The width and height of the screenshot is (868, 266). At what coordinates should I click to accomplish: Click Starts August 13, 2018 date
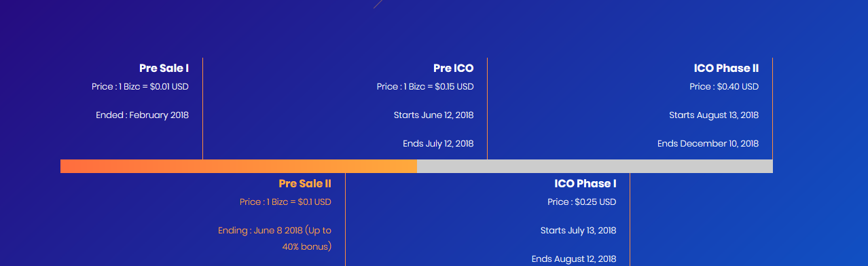[x=714, y=115]
